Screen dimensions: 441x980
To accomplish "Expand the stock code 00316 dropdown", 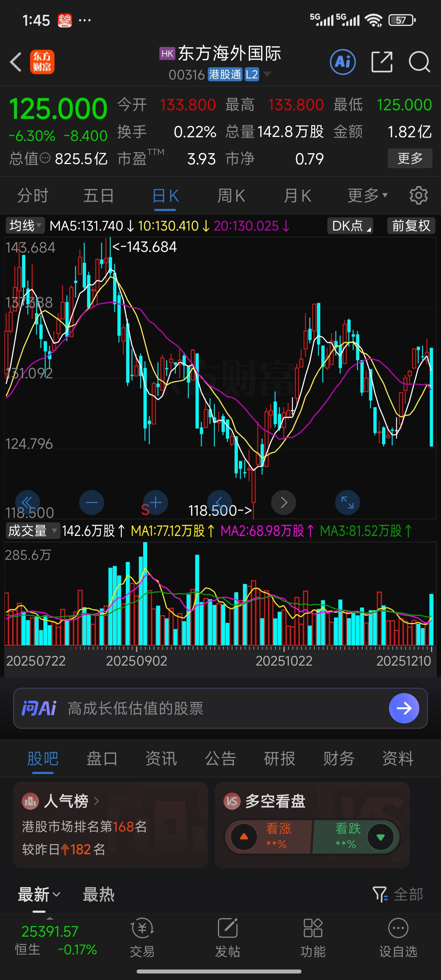I will tap(267, 74).
